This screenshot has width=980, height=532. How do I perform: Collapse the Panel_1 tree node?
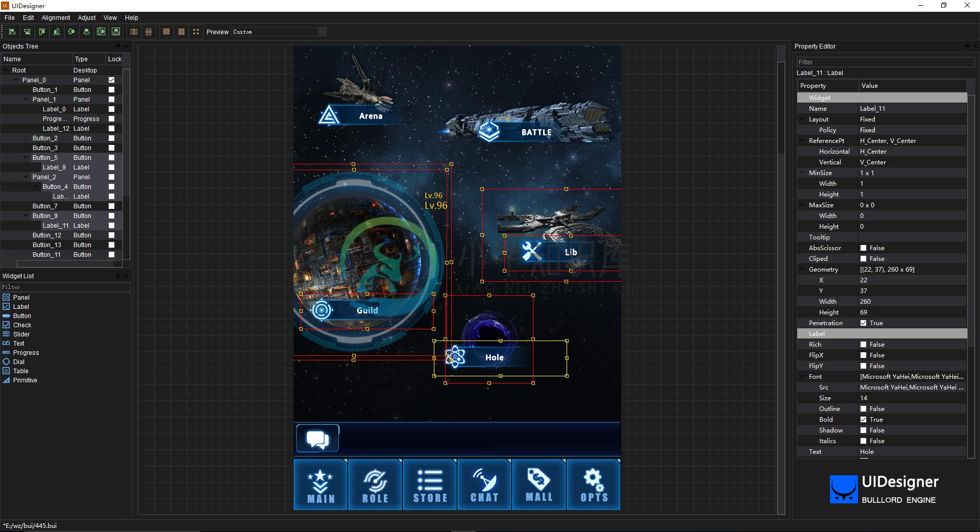point(27,99)
